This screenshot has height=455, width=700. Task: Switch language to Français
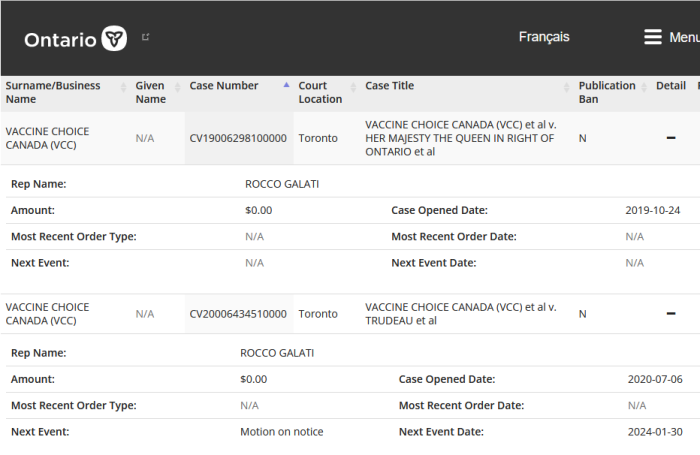coord(544,37)
